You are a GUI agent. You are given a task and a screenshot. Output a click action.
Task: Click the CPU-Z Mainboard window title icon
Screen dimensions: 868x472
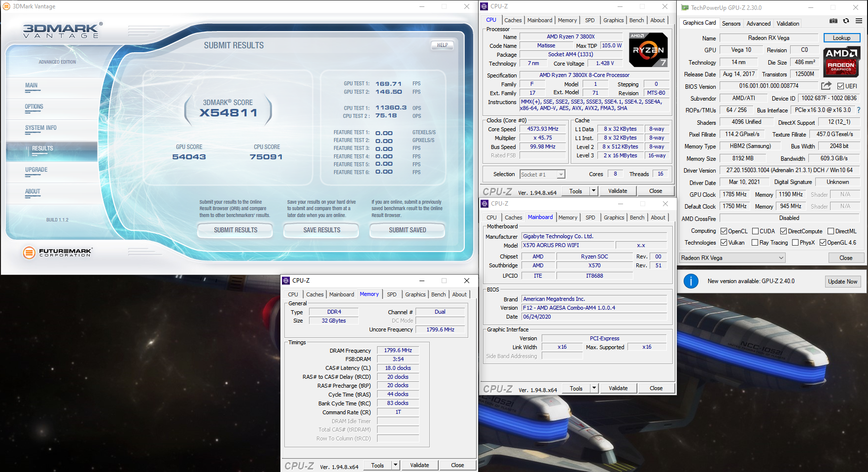pos(485,204)
